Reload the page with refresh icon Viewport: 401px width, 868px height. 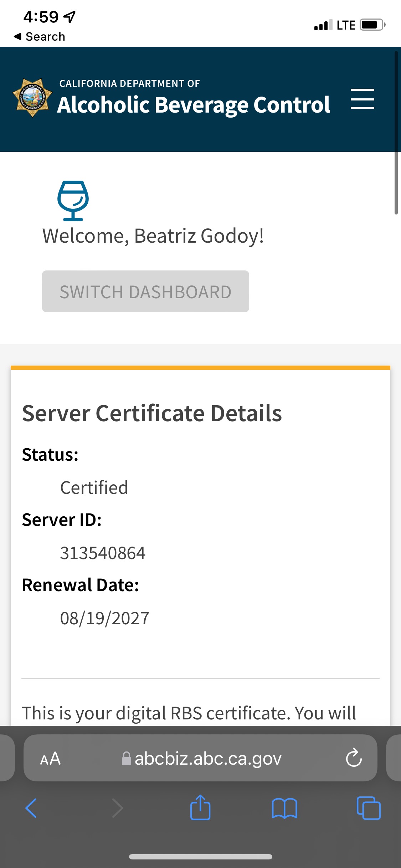pyautogui.click(x=354, y=758)
